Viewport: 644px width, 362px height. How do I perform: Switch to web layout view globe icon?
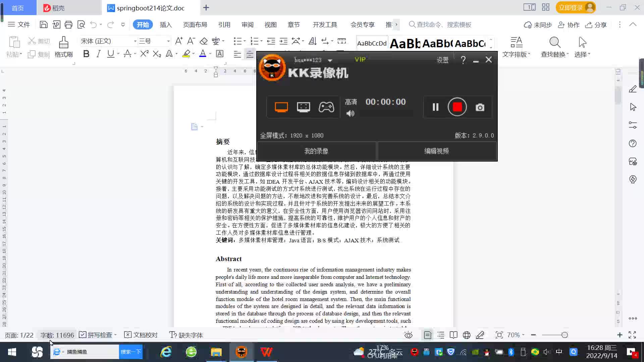click(467, 335)
